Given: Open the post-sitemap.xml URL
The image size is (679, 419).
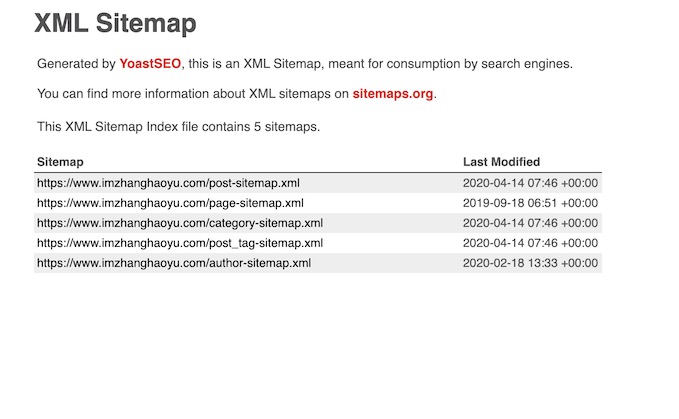Looking at the screenshot, I should coord(168,183).
